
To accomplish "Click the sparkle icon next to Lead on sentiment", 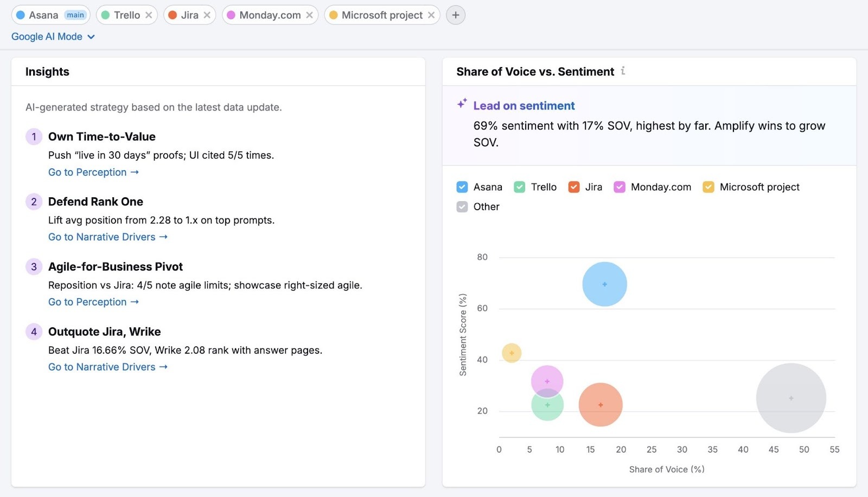I will point(462,102).
